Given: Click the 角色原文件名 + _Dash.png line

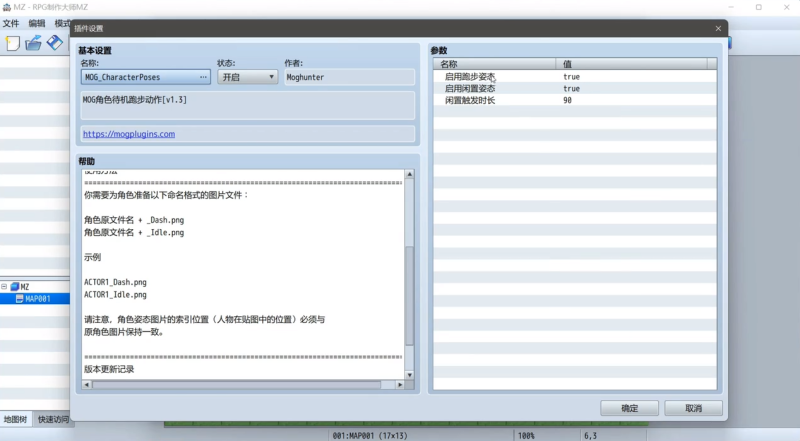Looking at the screenshot, I should pos(134,220).
